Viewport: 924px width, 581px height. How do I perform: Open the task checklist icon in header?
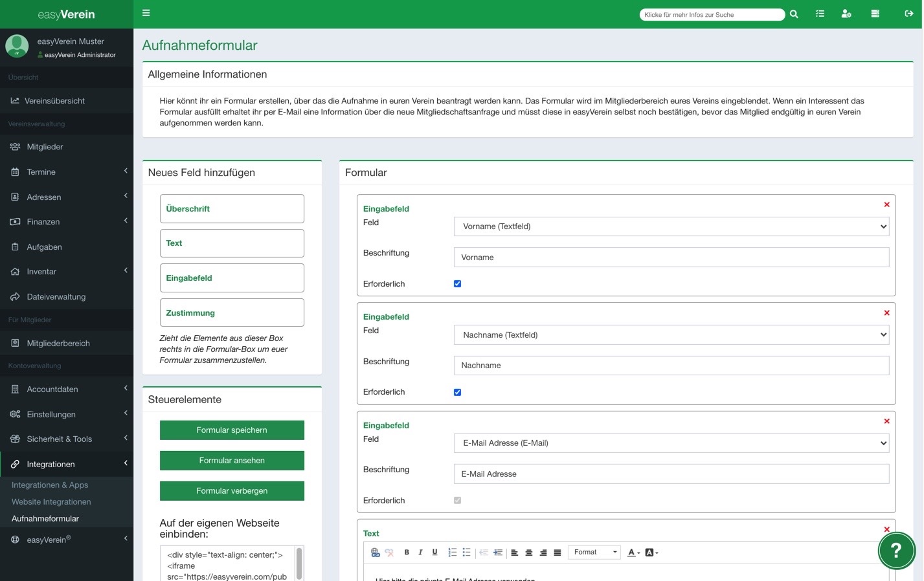pyautogui.click(x=820, y=14)
